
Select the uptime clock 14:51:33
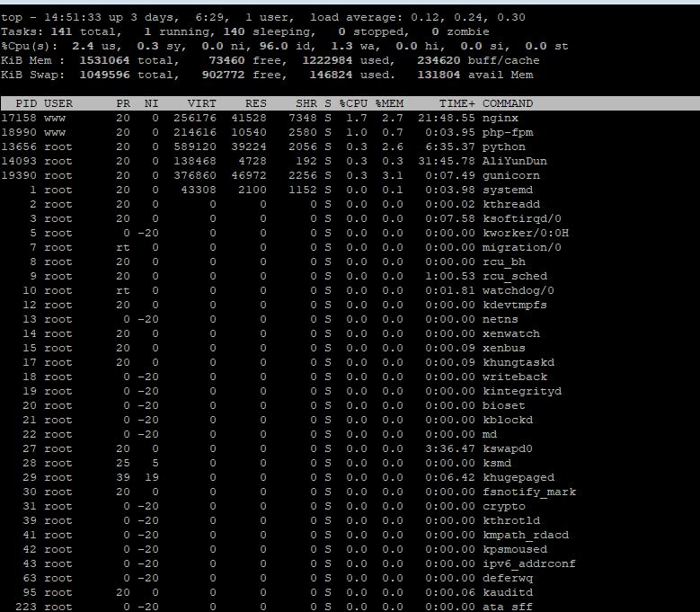point(72,17)
